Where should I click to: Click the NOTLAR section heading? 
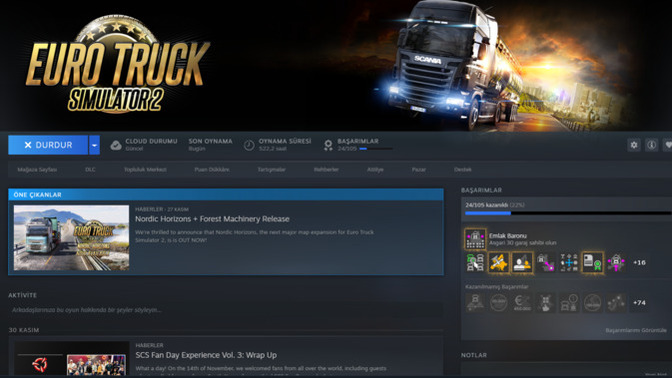pos(474,355)
